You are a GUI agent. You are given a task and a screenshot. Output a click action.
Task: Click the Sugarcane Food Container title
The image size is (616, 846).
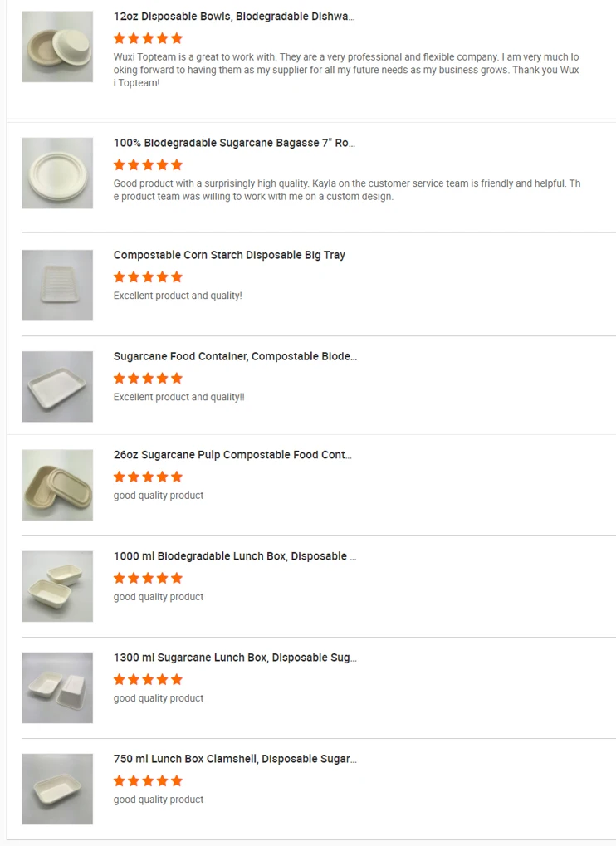(x=235, y=356)
